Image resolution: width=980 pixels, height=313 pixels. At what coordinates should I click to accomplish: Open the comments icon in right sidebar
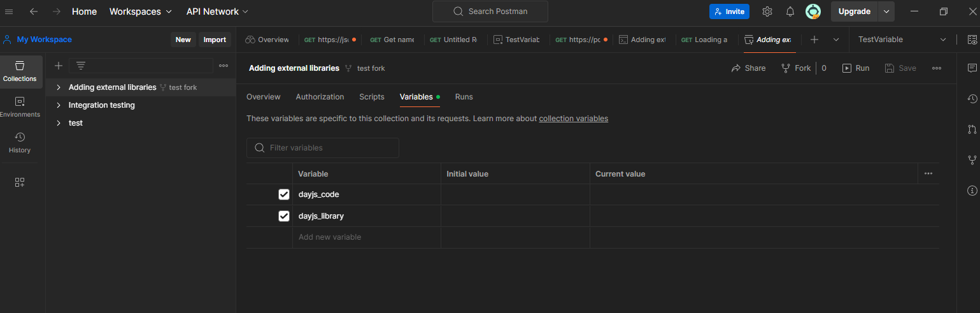pos(972,68)
